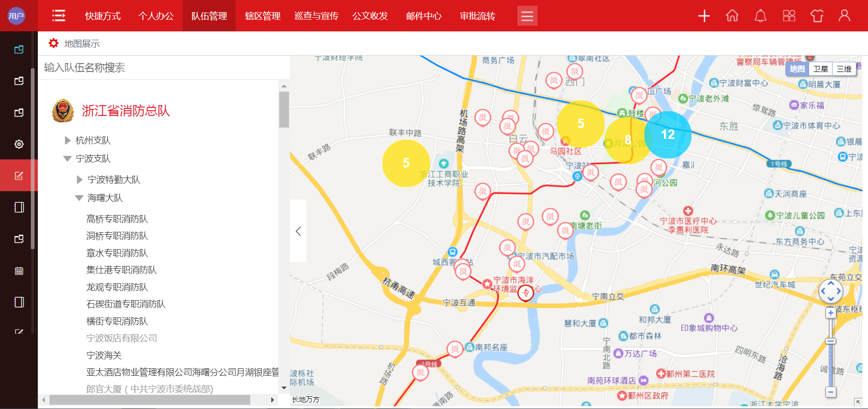Select 洞桥专职消防队

pos(117,236)
